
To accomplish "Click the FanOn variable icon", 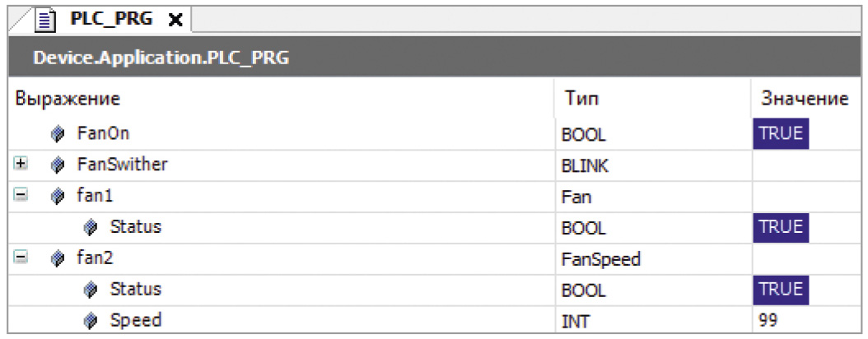I will tap(58, 134).
